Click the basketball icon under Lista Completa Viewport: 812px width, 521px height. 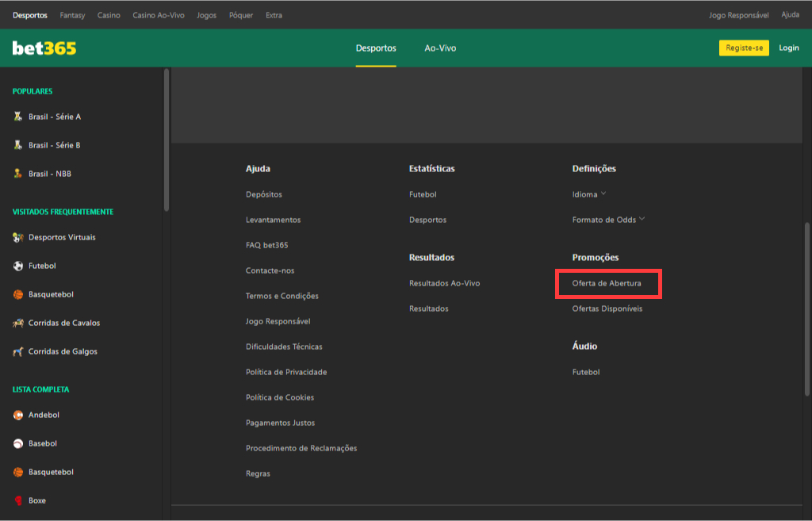pos(18,472)
